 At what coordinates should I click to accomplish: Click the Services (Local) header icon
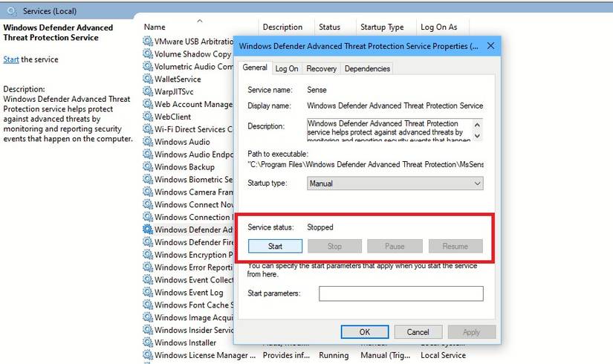12,11
